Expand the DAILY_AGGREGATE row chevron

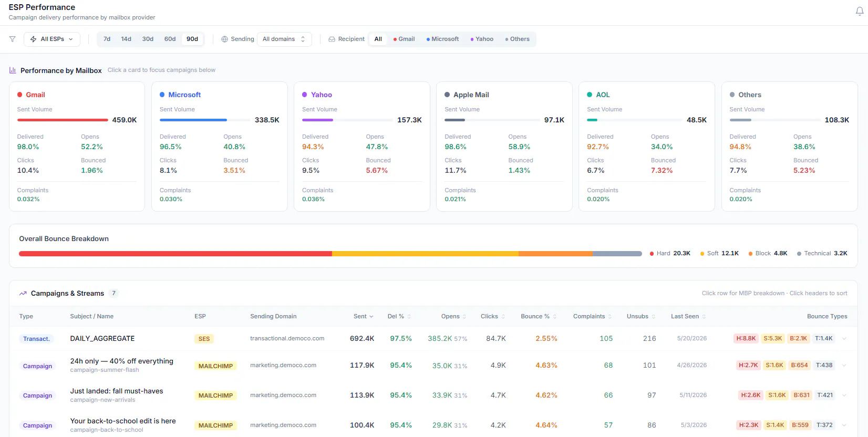844,339
